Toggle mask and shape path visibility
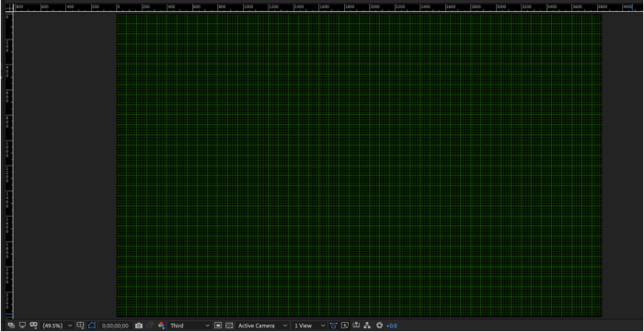 pos(92,326)
